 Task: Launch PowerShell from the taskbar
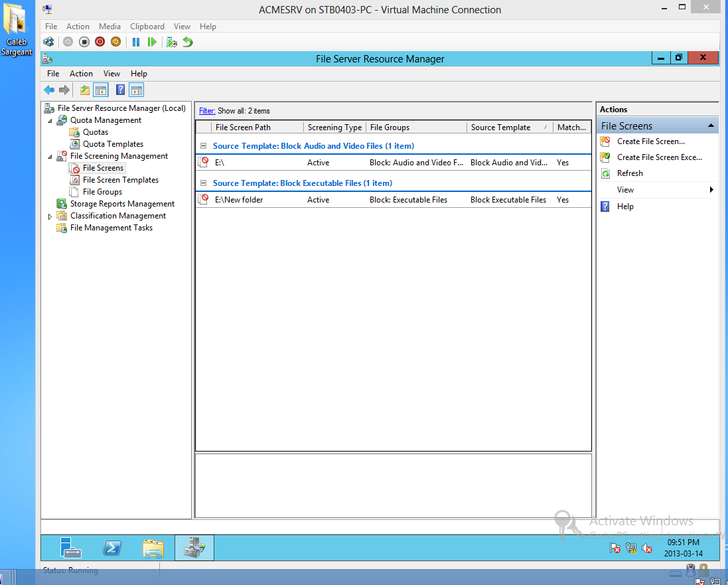[112, 548]
